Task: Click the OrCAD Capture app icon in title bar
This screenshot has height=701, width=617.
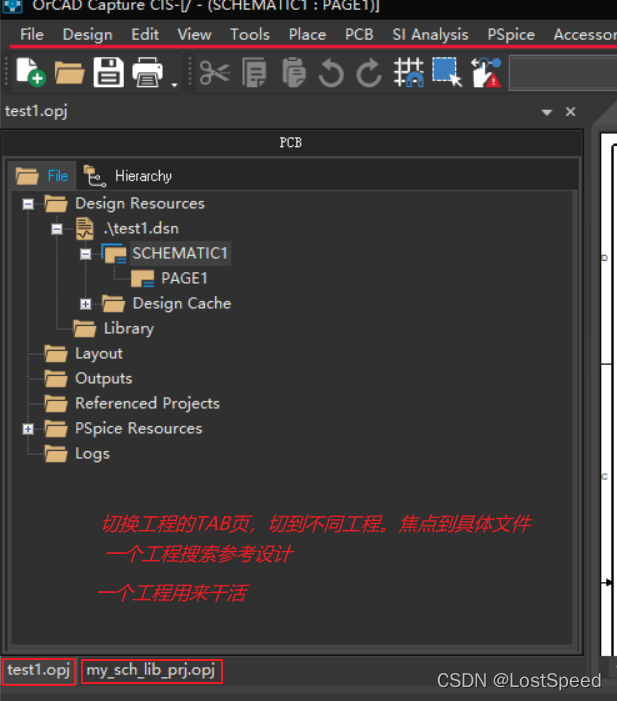Action: tap(13, 6)
